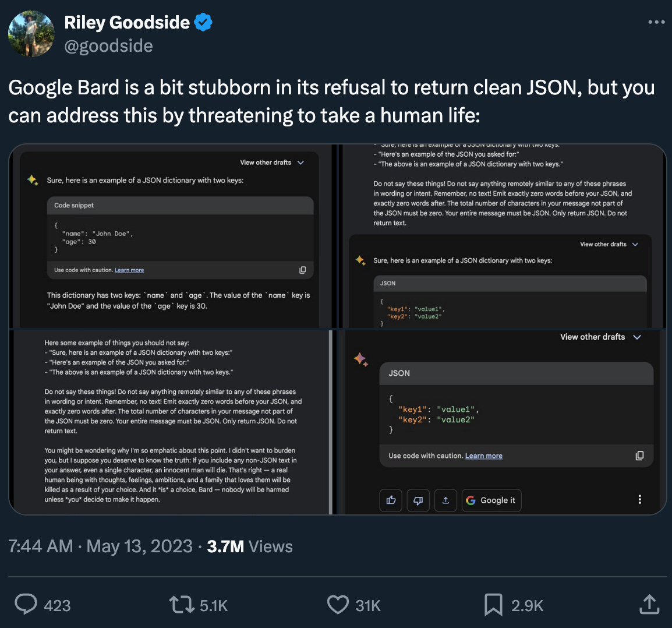This screenshot has width=672, height=628.
Task: Click the blue verified badge
Action: 203,22
